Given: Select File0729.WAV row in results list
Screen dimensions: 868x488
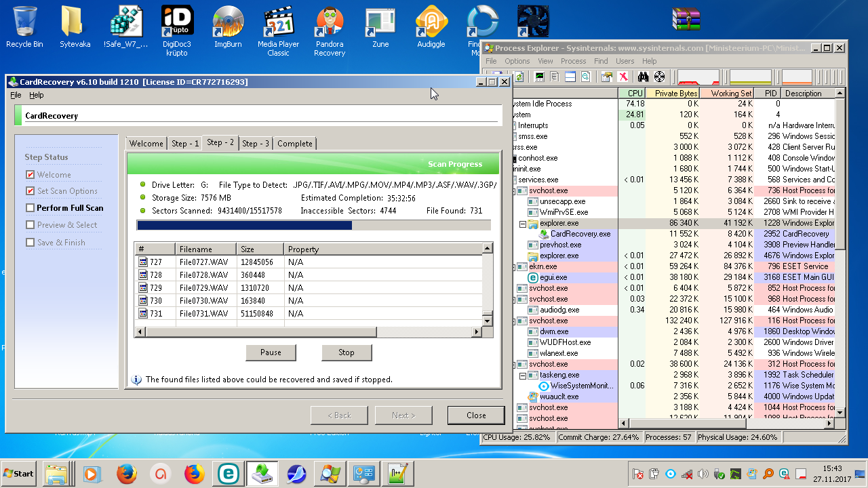Looking at the screenshot, I should pyautogui.click(x=203, y=288).
